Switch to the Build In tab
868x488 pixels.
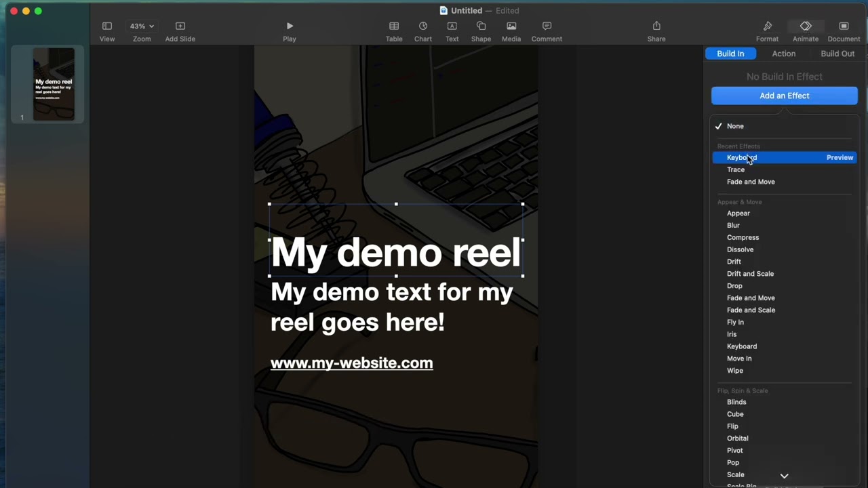pos(730,54)
